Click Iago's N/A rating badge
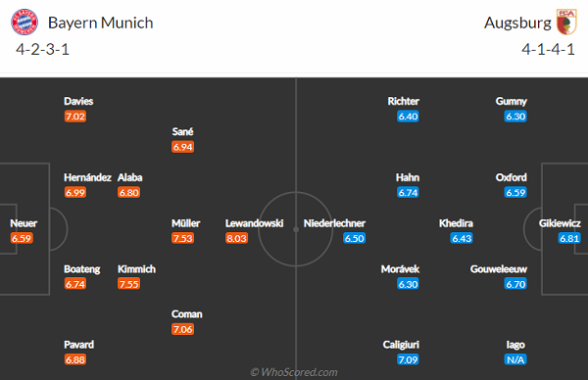Image resolution: width=588 pixels, height=380 pixels. [515, 359]
